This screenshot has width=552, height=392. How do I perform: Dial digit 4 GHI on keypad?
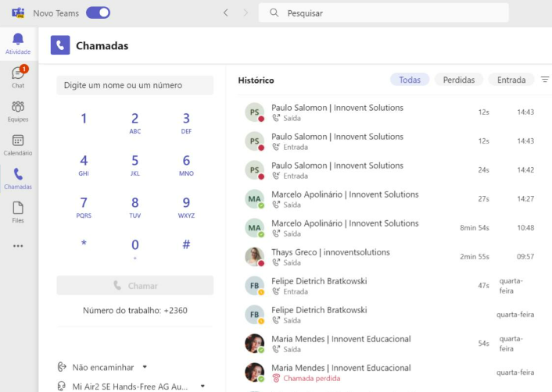coord(84,166)
